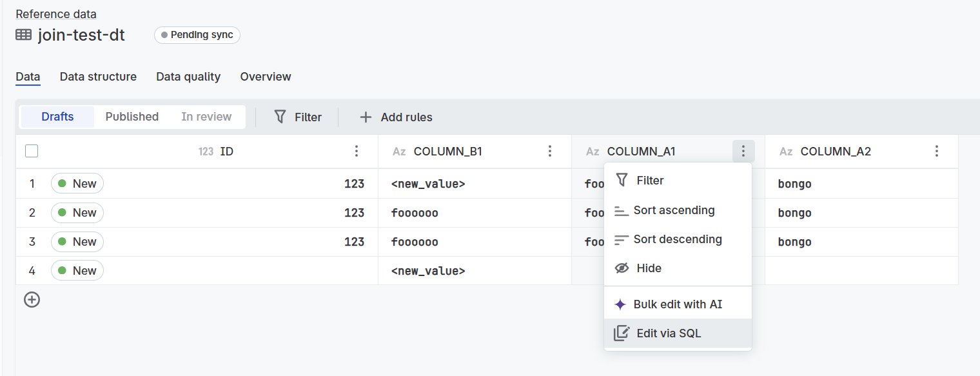Open the Reference data breadcrumb link
This screenshot has width=980, height=376.
tap(55, 14)
